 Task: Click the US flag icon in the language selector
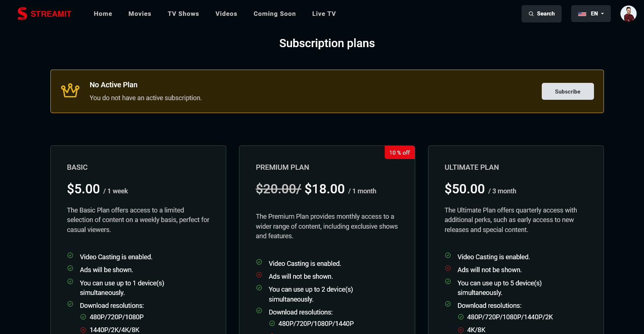click(582, 14)
